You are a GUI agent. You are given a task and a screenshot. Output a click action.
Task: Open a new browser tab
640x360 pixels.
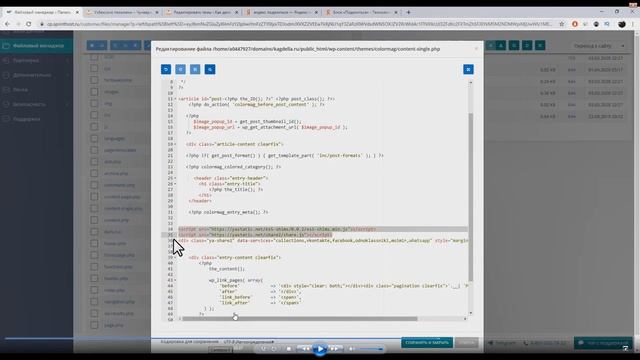coord(408,12)
